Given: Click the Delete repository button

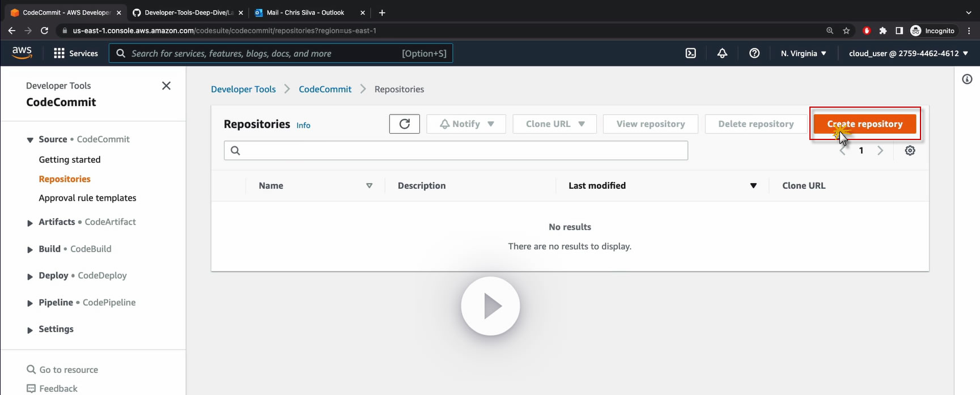Looking at the screenshot, I should coord(756,124).
